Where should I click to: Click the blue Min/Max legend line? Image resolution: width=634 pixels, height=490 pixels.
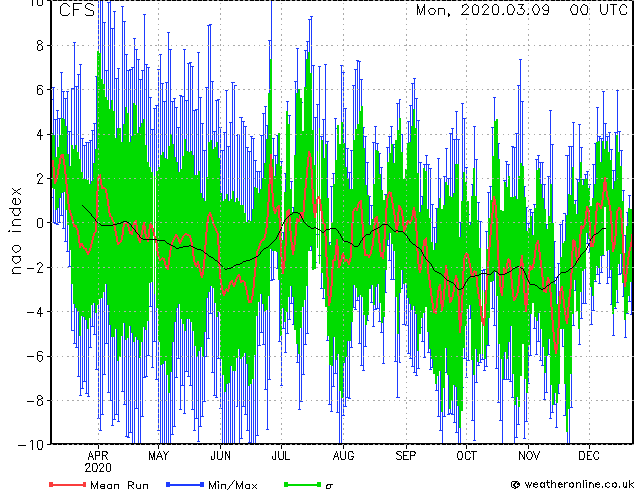point(185,484)
